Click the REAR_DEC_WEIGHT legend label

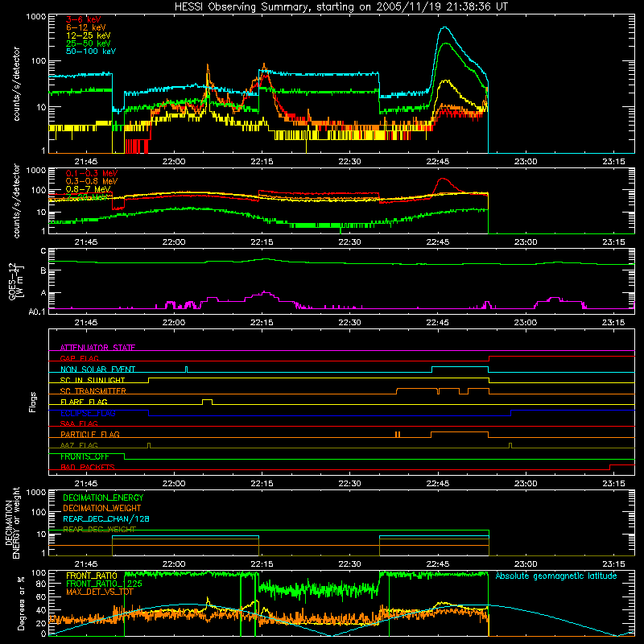pyautogui.click(x=99, y=529)
